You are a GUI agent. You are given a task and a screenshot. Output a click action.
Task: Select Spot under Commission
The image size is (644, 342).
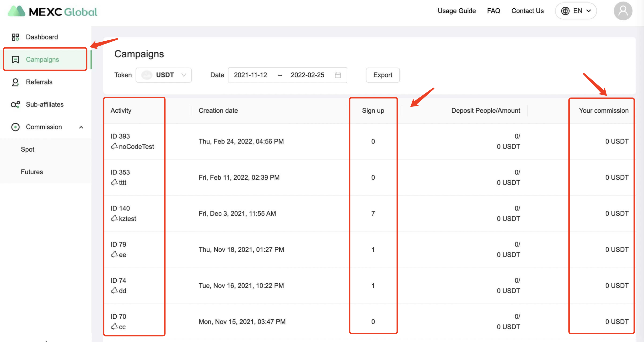[x=27, y=149]
